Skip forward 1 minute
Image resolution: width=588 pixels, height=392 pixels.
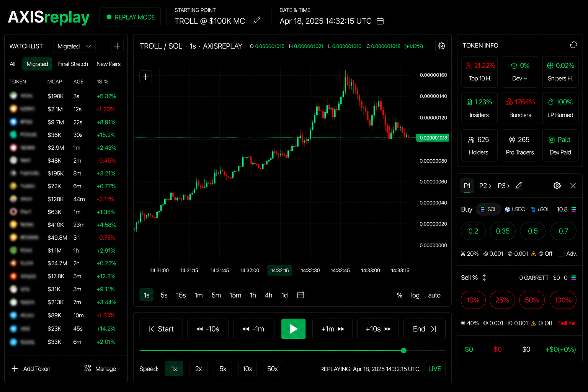coord(333,329)
